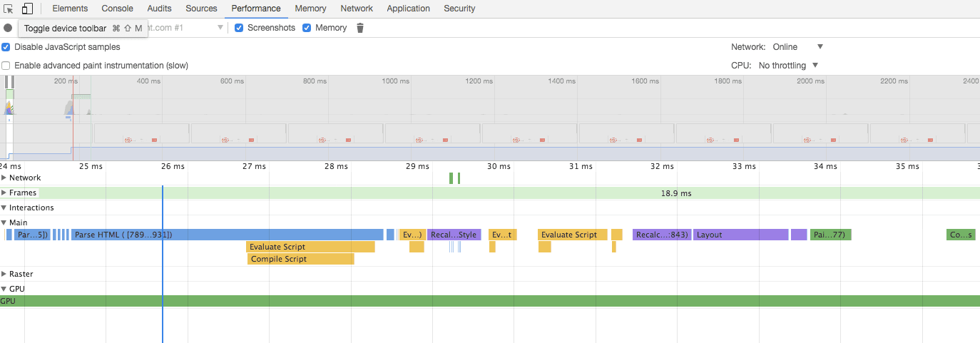Go to the Application tab
The height and width of the screenshot is (343, 980).
point(408,9)
